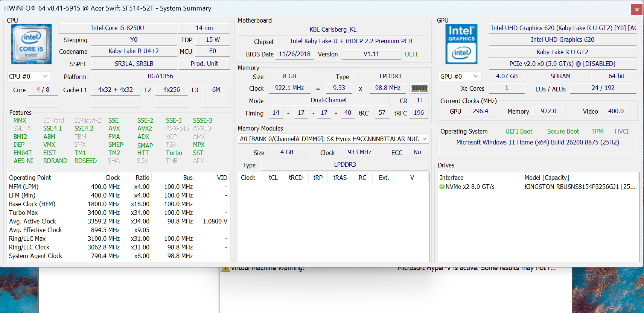Click the Turbo feature flag
The image size is (644, 313).
pos(174,153)
